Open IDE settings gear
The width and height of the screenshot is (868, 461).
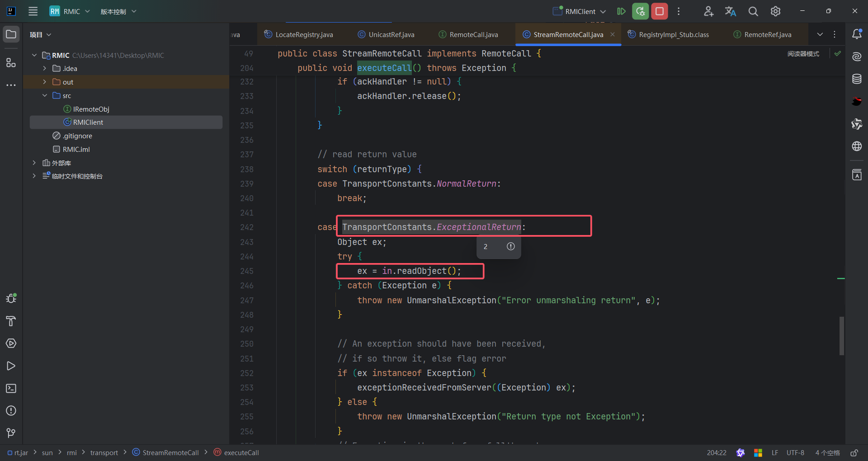pyautogui.click(x=775, y=11)
